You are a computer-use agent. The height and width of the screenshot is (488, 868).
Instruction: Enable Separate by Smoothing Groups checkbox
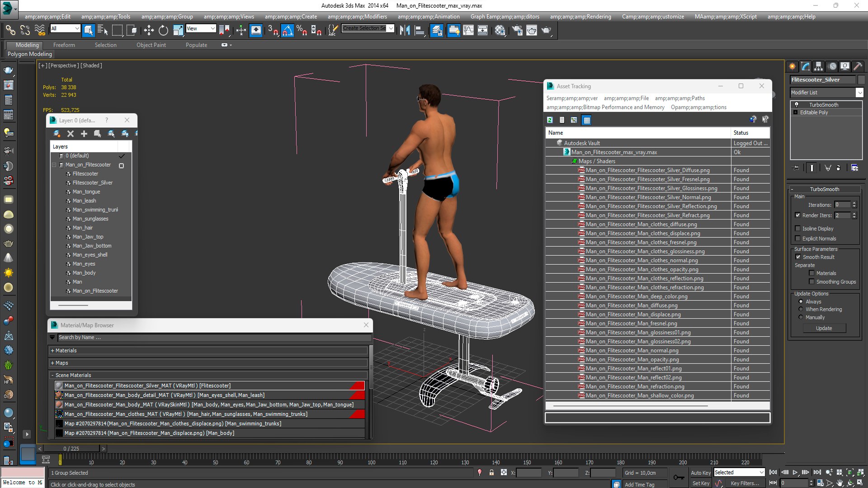pos(811,282)
